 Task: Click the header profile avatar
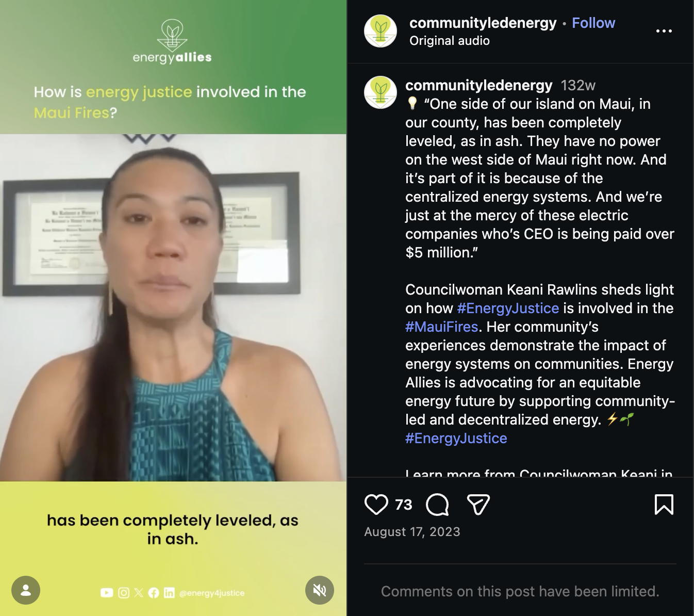click(381, 31)
